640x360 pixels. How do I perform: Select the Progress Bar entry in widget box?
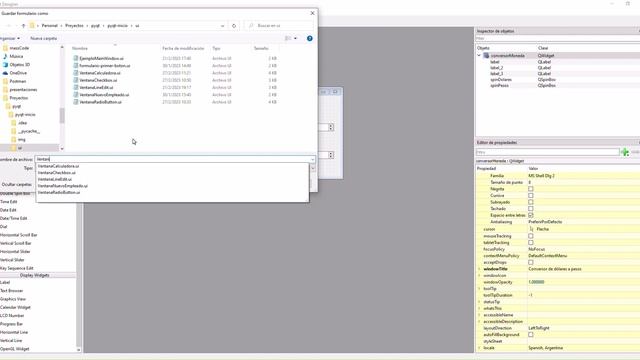coord(11,324)
